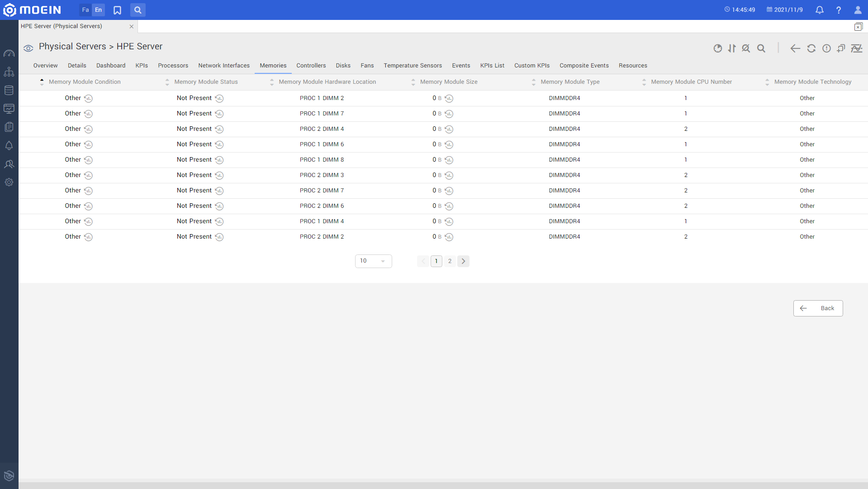Switch to the Overview tab
Image resolution: width=868 pixels, height=489 pixels.
[45, 66]
